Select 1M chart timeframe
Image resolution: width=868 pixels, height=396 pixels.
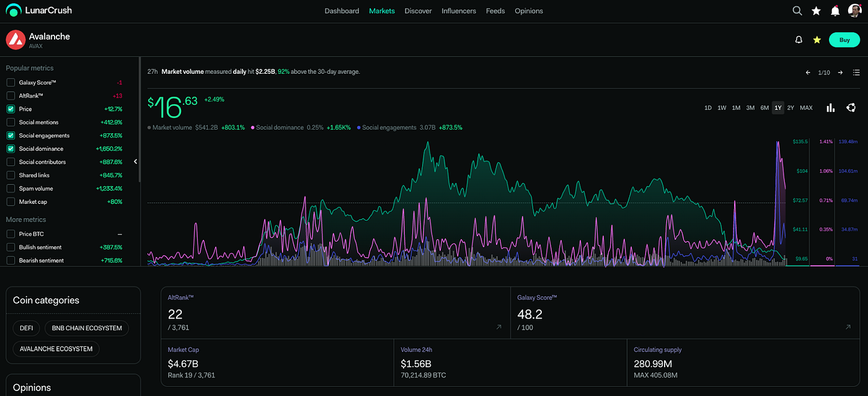tap(736, 108)
